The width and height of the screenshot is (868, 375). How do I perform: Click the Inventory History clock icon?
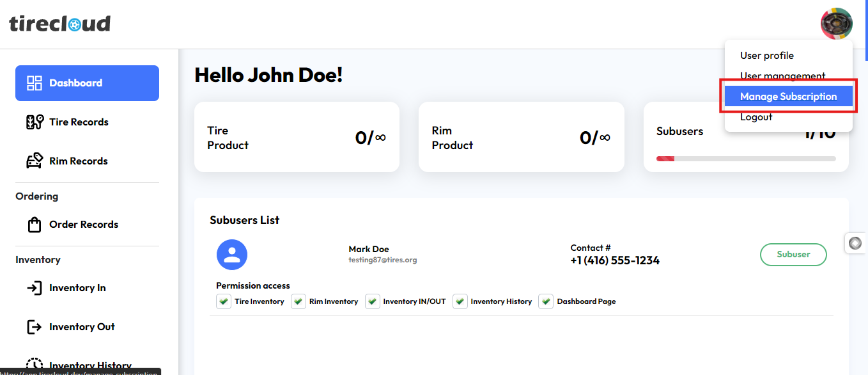click(35, 365)
